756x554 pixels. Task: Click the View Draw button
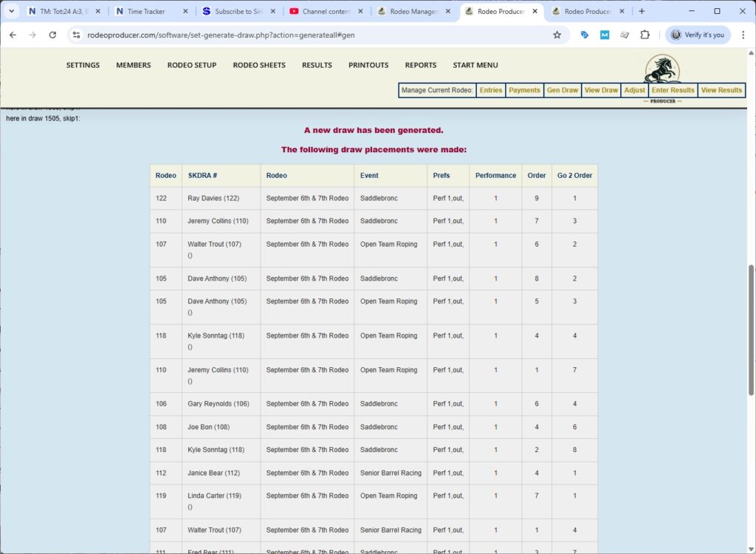[601, 90]
